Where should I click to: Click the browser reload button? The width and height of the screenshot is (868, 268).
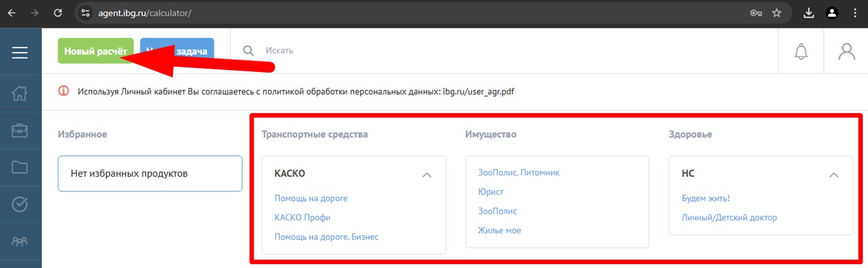[58, 12]
